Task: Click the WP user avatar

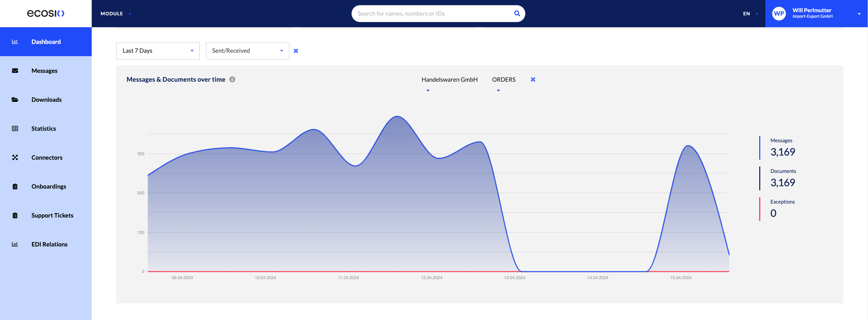Action: tap(779, 14)
